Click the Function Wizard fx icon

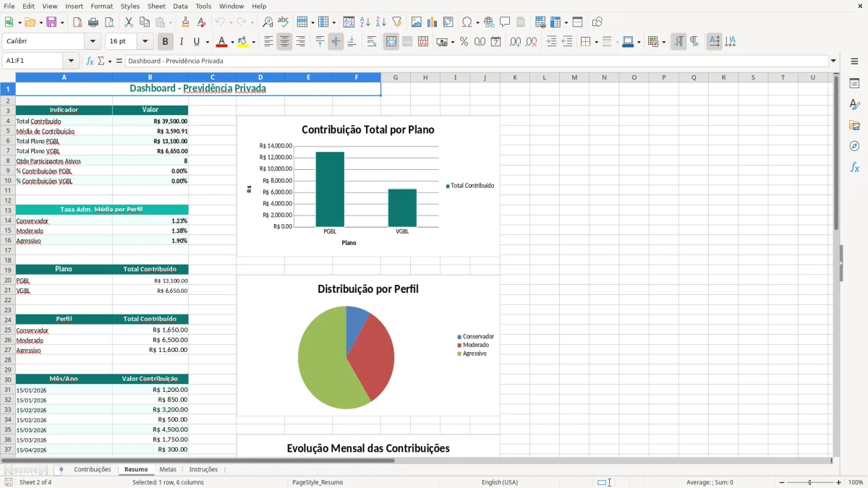90,61
